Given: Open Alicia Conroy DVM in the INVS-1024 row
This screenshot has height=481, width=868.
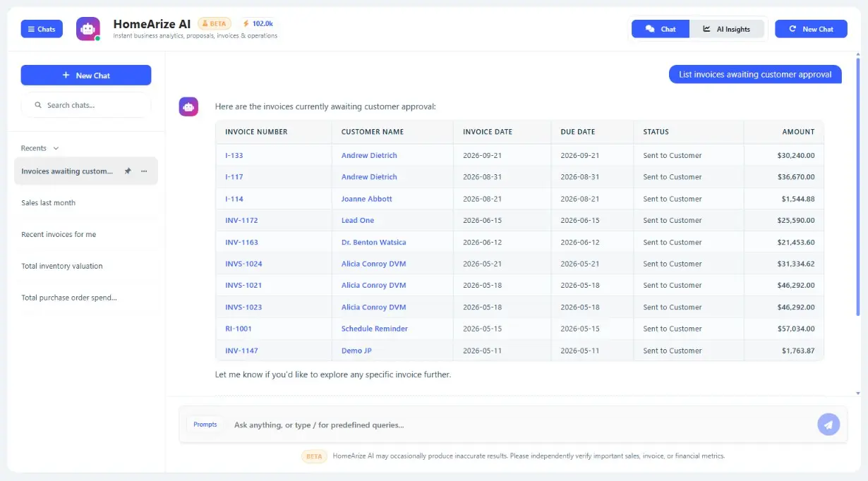Looking at the screenshot, I should click(374, 264).
